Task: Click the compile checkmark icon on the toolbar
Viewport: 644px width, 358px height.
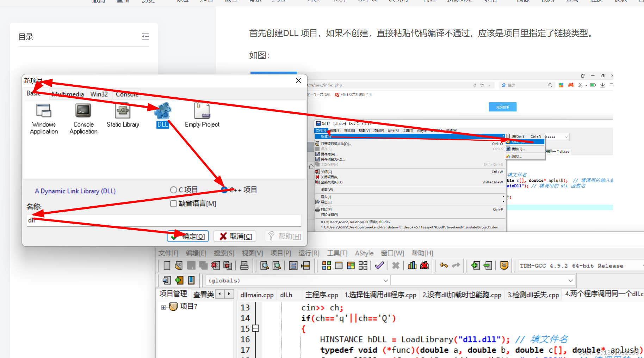Action: coord(379,265)
